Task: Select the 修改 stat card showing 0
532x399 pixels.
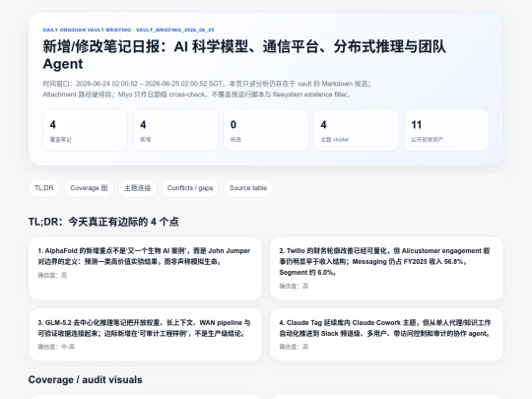Action: click(266, 130)
